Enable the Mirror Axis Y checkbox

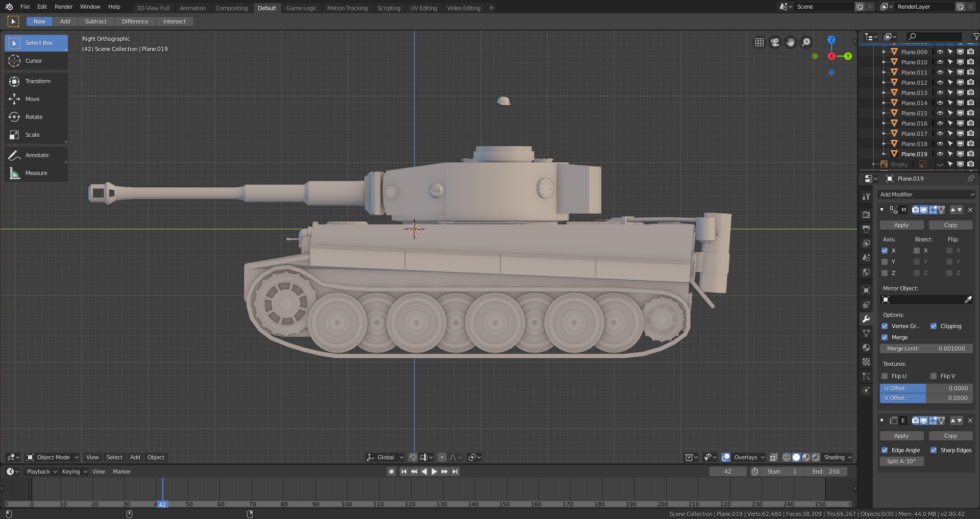click(885, 262)
